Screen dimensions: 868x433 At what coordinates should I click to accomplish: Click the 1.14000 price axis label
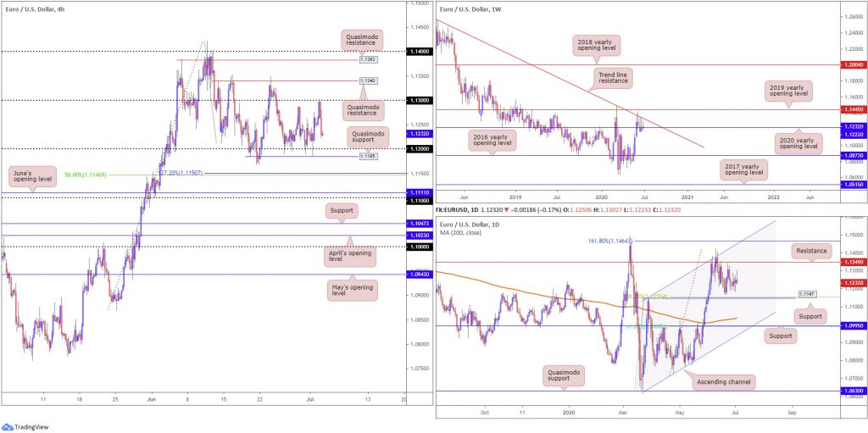coord(419,51)
